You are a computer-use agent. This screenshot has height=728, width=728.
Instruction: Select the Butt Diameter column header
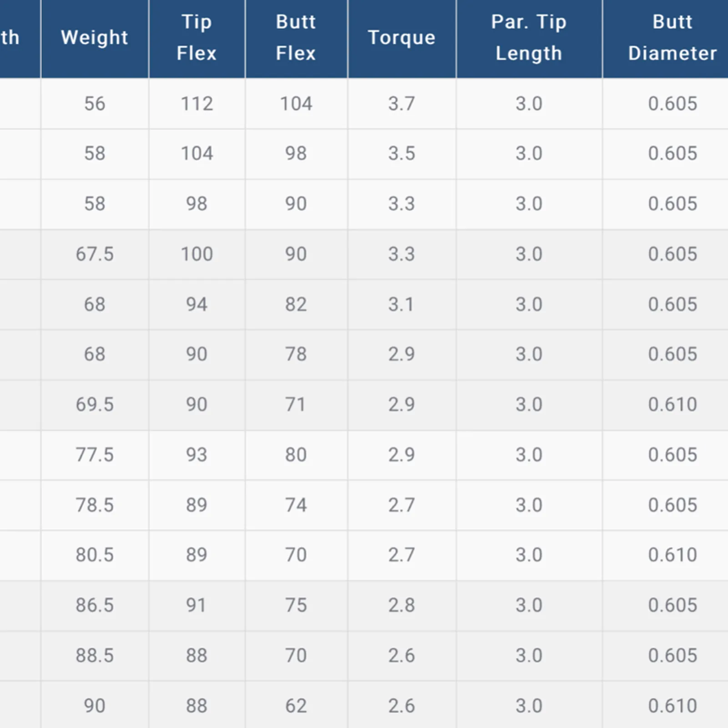click(672, 37)
